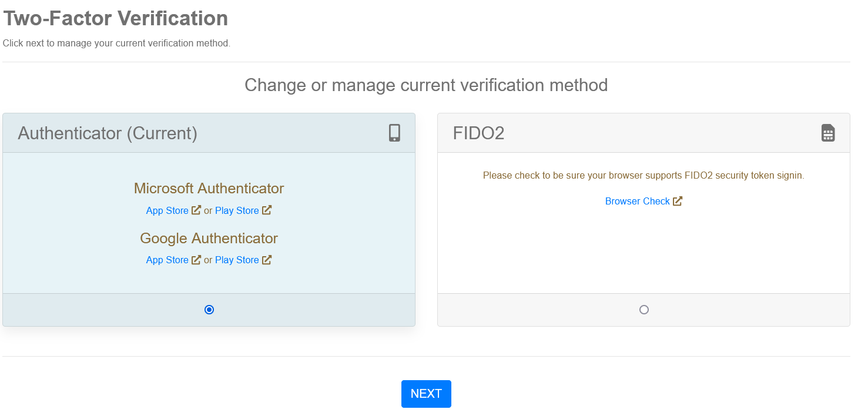Click the Two-Factor Verification page heading
The image size is (868, 416).
(x=116, y=18)
